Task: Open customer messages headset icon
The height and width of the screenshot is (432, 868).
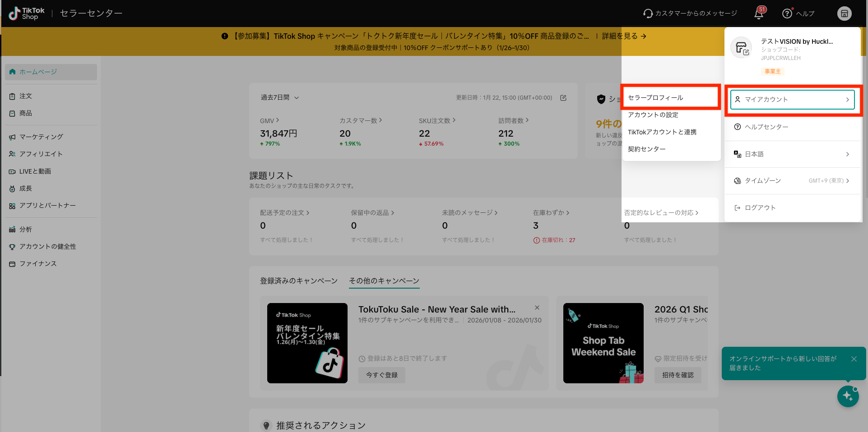Action: click(x=648, y=14)
